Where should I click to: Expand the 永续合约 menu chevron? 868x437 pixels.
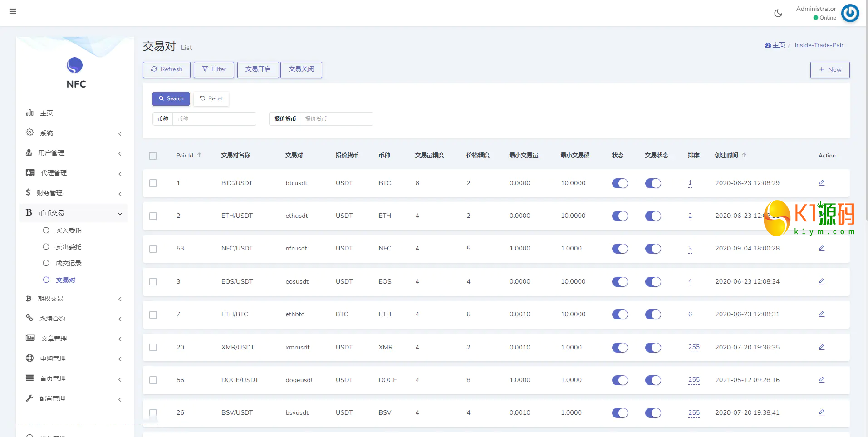coord(120,319)
